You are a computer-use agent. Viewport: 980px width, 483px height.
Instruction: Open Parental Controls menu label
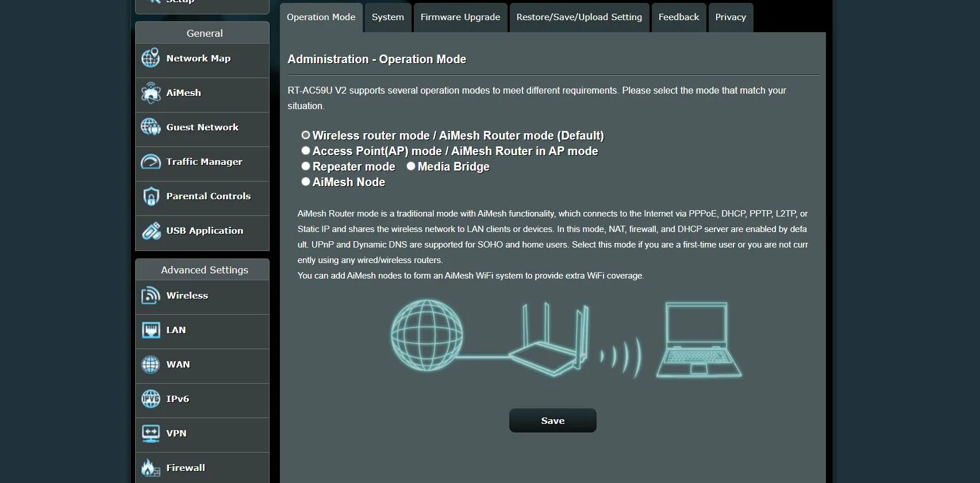click(x=209, y=196)
